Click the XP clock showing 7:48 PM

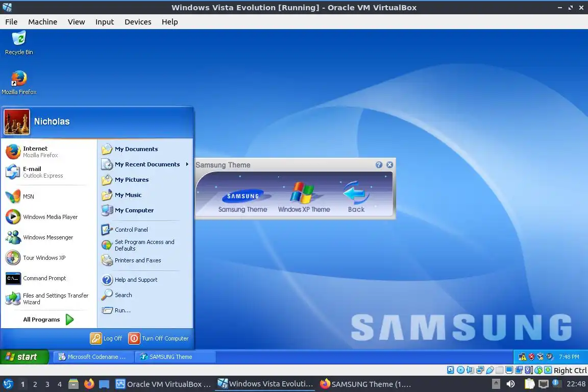[x=569, y=357]
